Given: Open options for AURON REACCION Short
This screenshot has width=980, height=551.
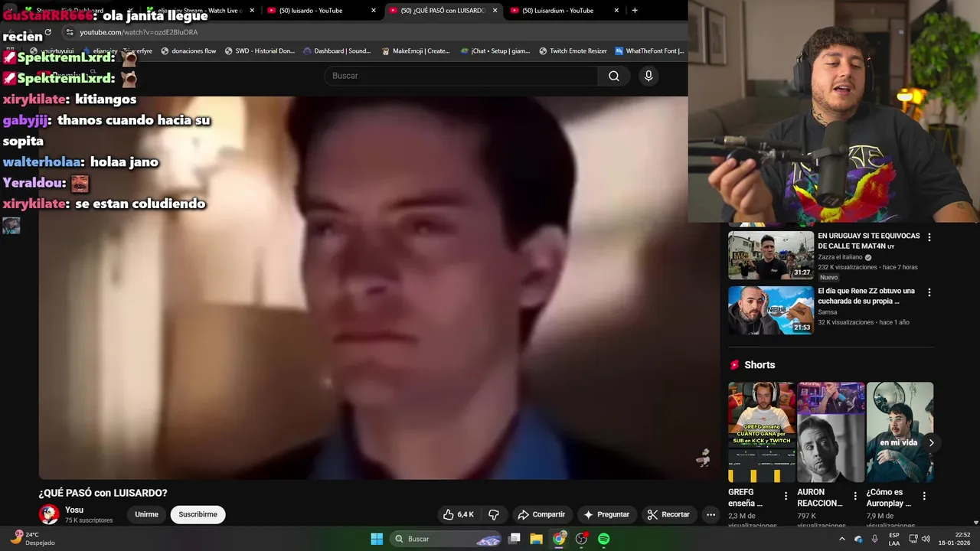Looking at the screenshot, I should (854, 496).
